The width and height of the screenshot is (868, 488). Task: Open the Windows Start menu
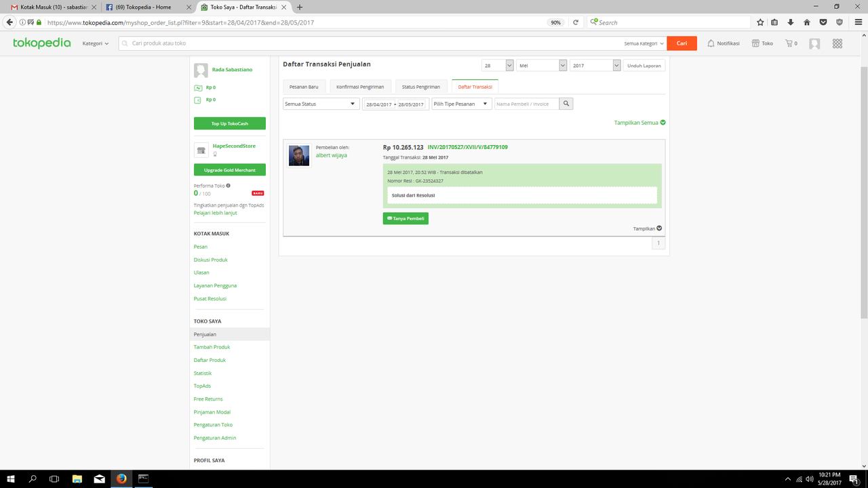click(x=11, y=479)
